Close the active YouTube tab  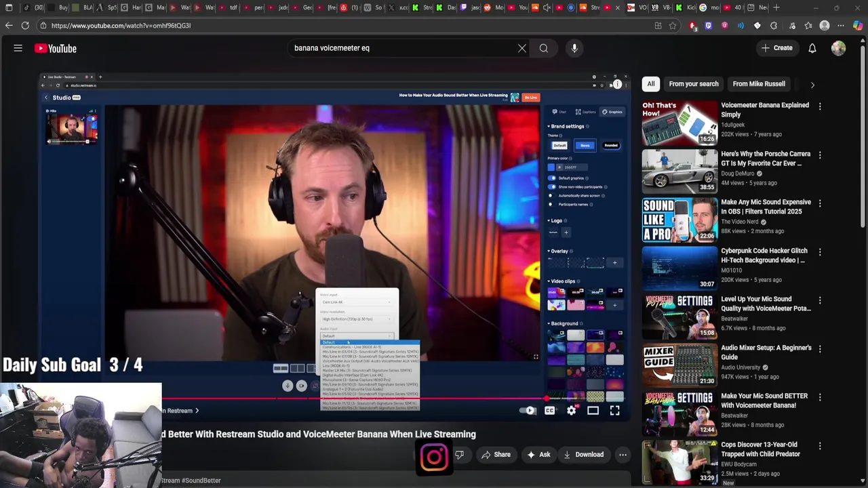click(x=617, y=7)
